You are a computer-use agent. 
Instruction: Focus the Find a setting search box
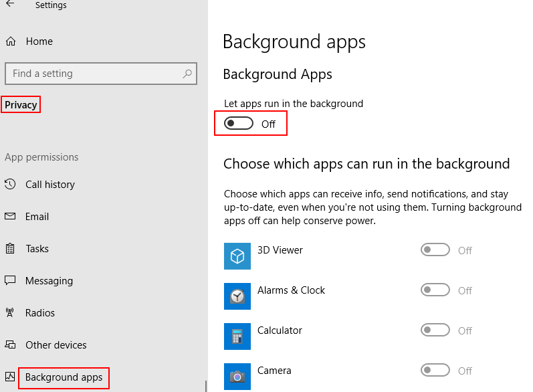[101, 74]
